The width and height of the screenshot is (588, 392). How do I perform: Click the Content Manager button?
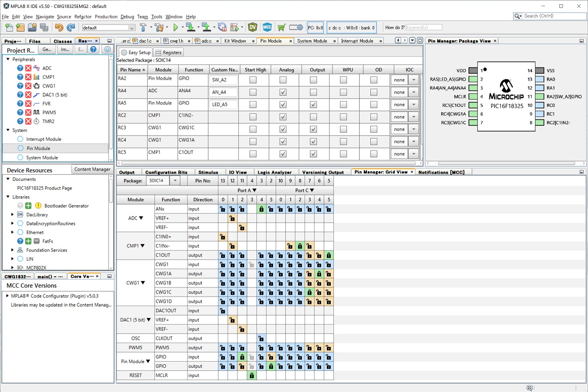click(x=92, y=169)
